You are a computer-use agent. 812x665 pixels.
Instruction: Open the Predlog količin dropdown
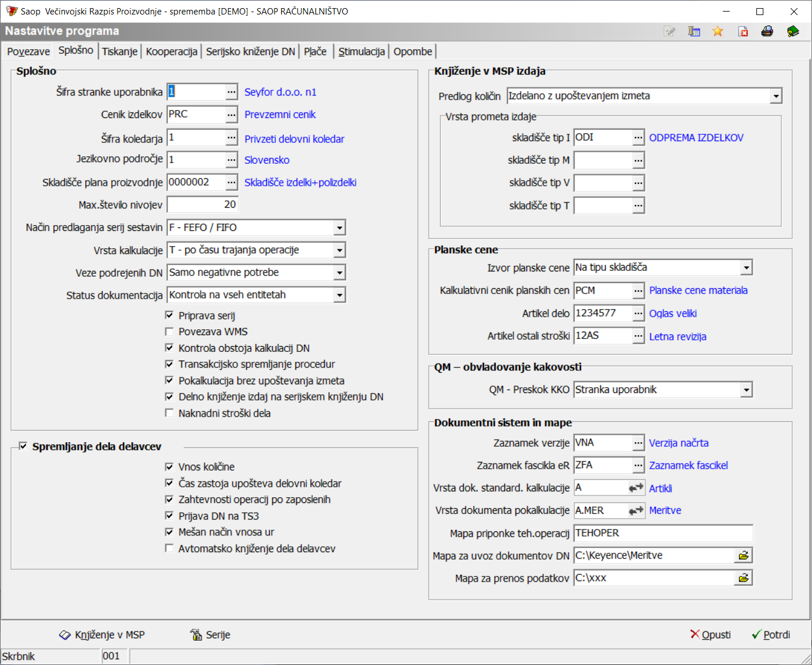776,96
